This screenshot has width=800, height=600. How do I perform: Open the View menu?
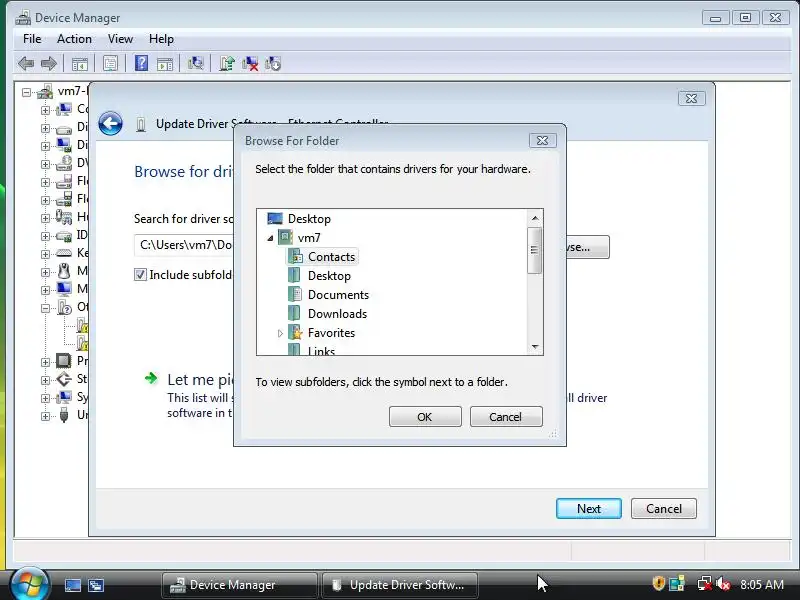tap(120, 39)
